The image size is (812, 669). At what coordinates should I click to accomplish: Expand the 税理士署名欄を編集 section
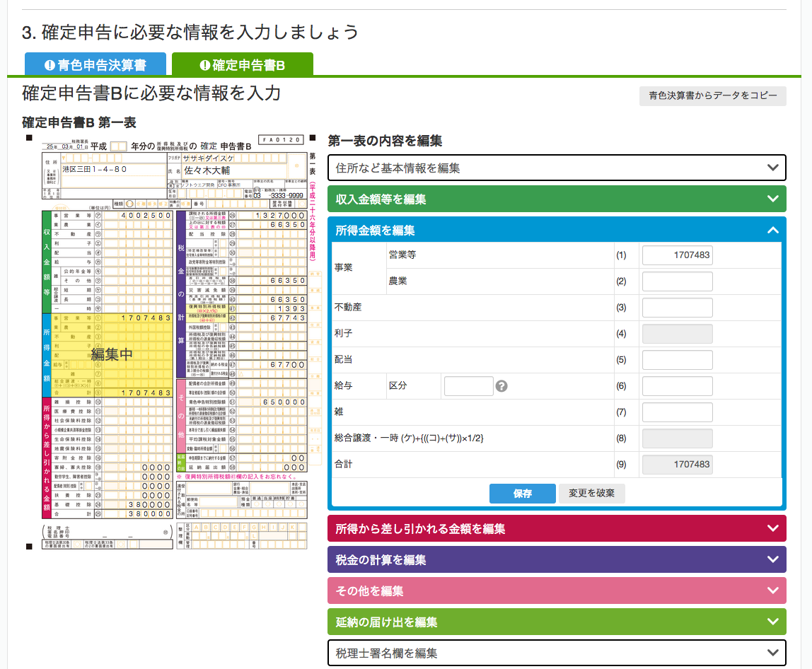pos(557,653)
